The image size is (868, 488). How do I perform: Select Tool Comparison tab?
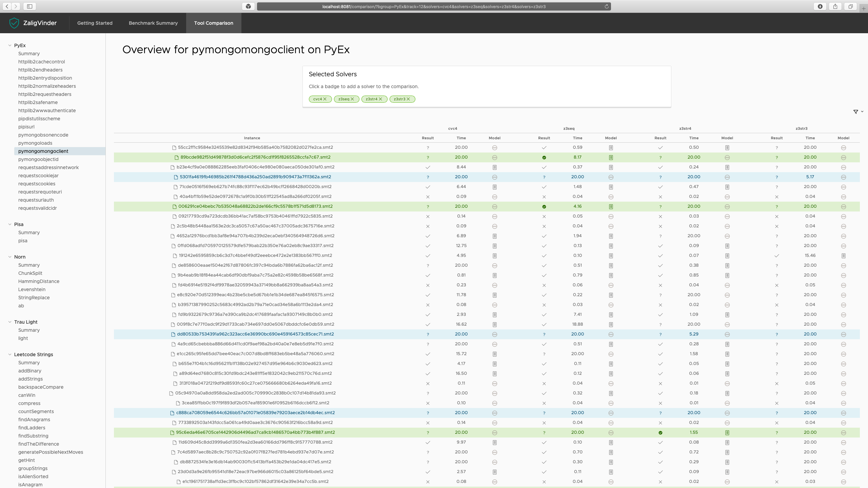click(x=214, y=23)
